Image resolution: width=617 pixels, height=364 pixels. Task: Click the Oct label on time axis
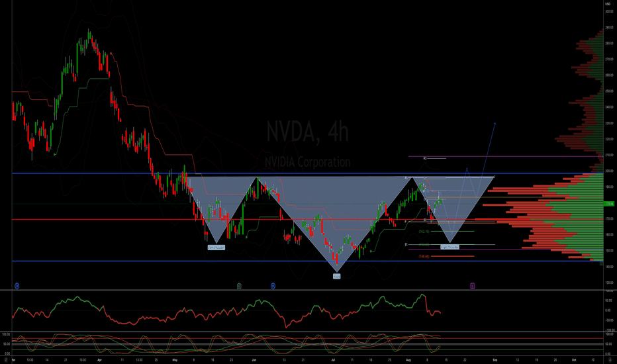pyautogui.click(x=574, y=359)
